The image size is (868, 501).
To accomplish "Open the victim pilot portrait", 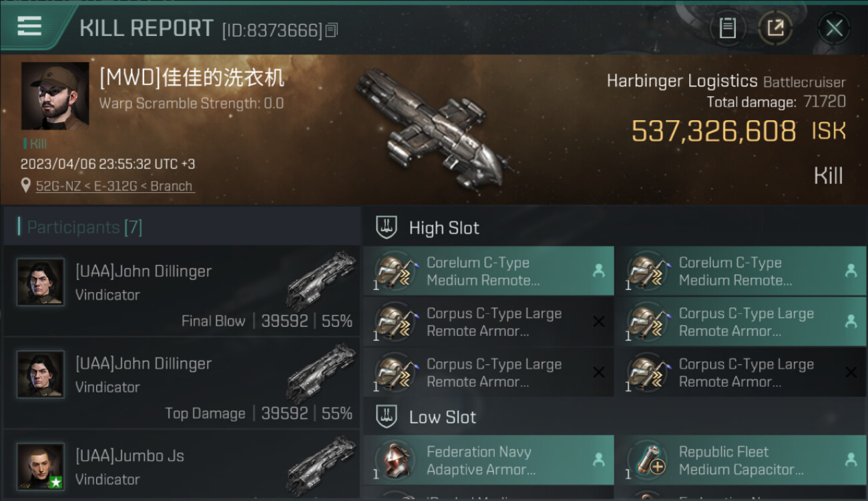I will click(x=55, y=96).
